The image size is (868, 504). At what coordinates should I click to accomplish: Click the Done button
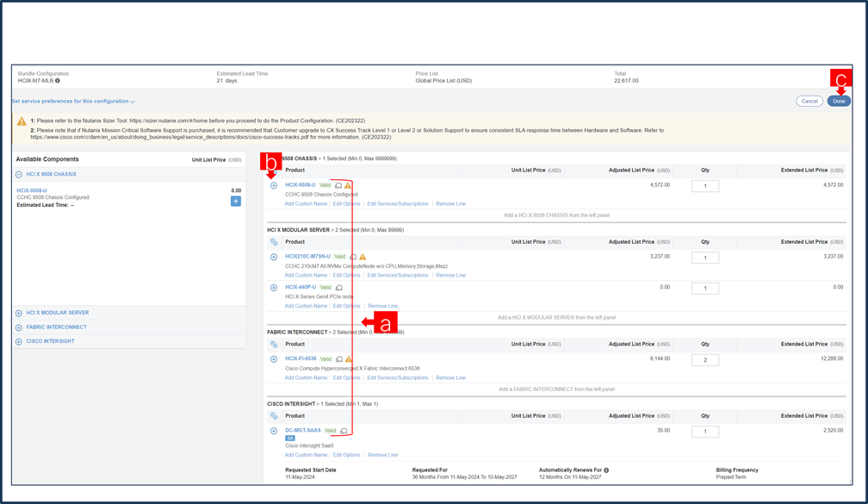click(839, 102)
